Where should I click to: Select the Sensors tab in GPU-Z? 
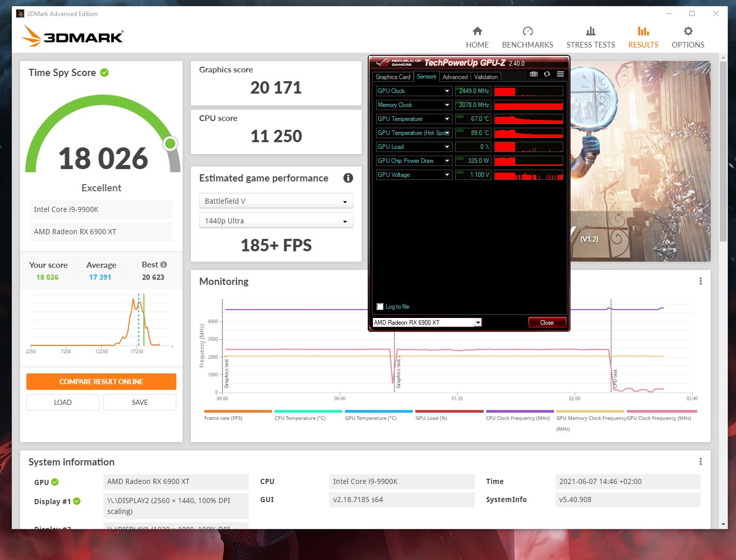click(427, 77)
